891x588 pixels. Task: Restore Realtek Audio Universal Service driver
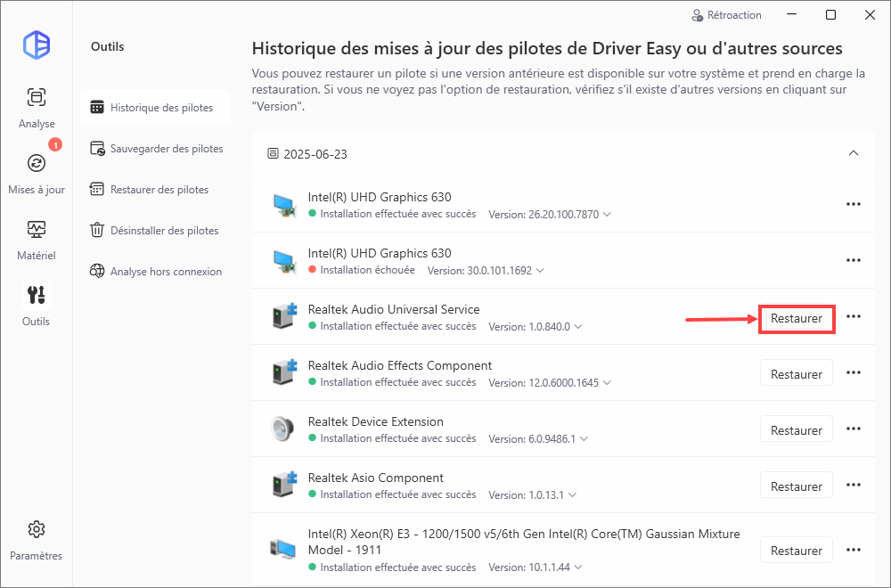(797, 319)
